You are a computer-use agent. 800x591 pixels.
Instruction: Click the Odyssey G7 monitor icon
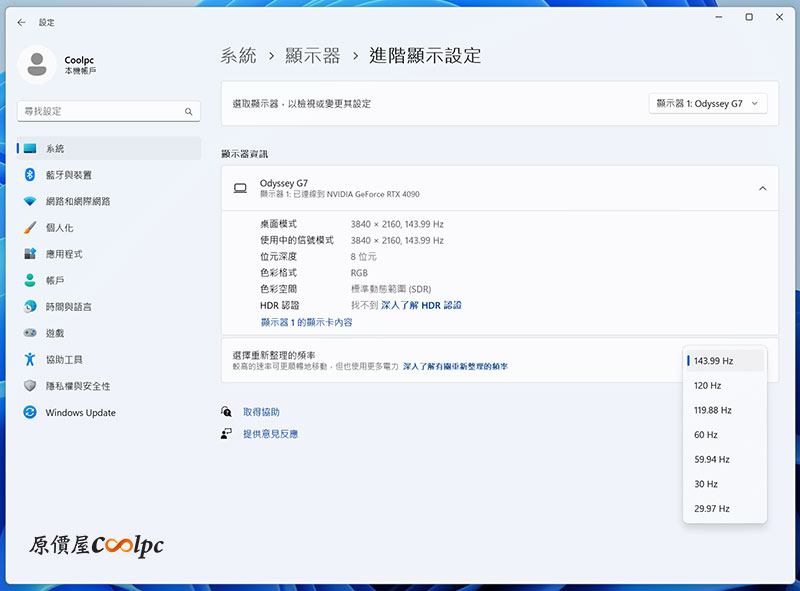point(240,188)
